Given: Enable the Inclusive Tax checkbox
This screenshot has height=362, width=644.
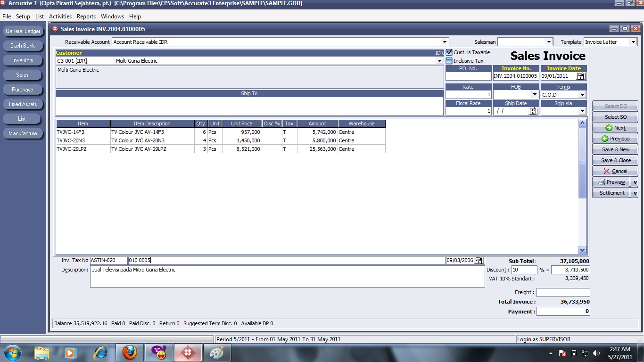Looking at the screenshot, I should (x=449, y=61).
